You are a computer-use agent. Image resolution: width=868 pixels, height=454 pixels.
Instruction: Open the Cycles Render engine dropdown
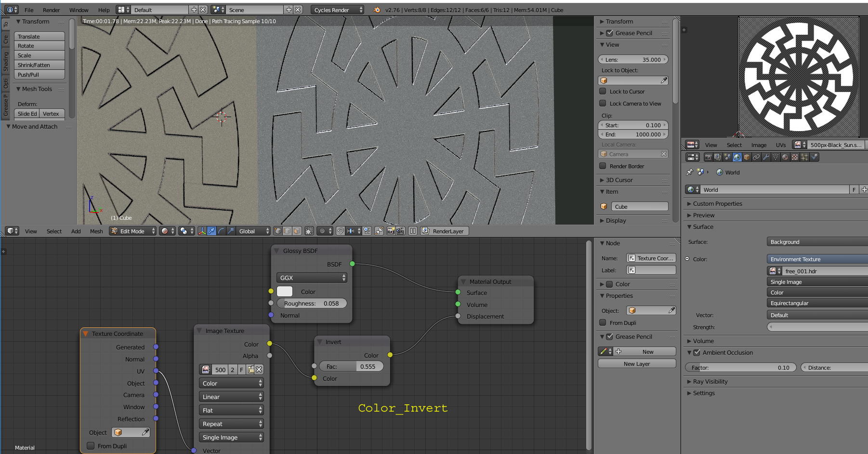337,10
